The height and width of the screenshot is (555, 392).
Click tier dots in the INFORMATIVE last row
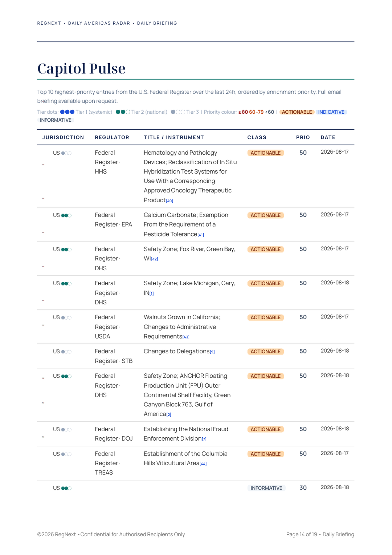[66, 489]
